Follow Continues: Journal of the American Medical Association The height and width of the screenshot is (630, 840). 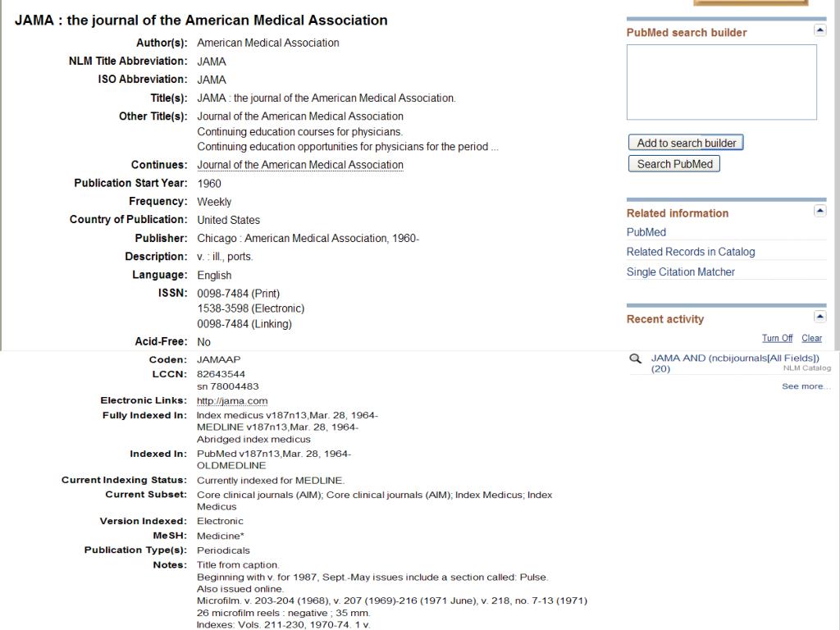[300, 165]
